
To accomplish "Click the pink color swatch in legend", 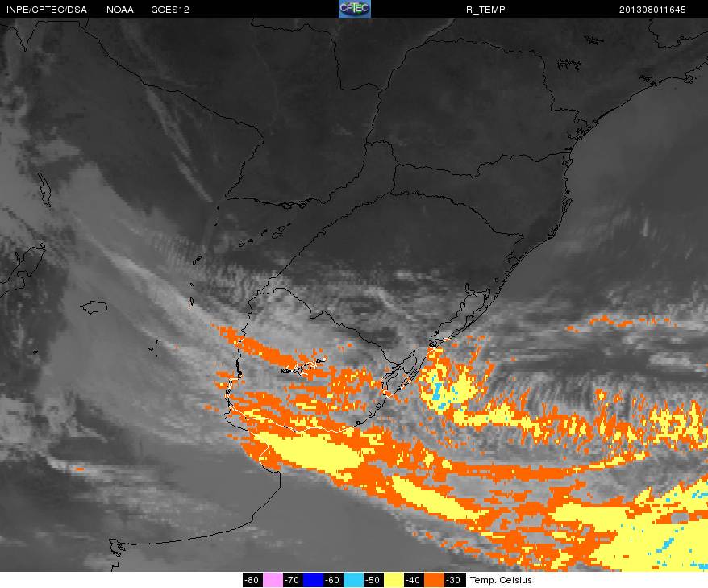I will (x=273, y=580).
